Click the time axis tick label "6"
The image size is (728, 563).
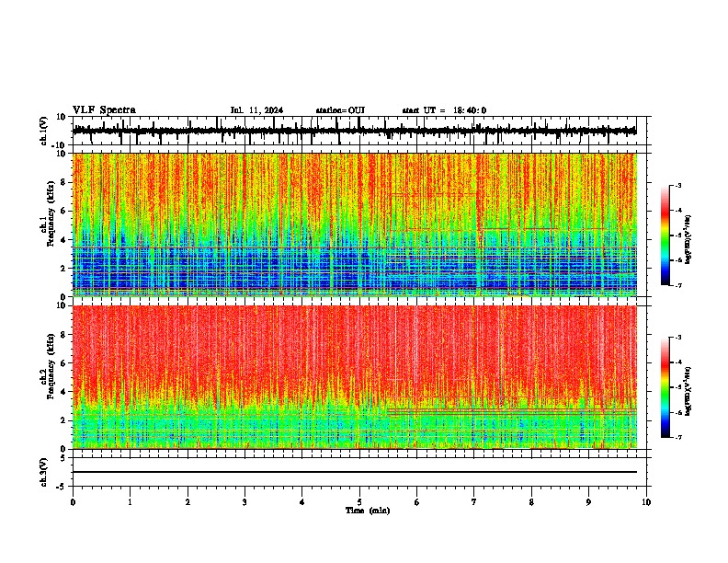point(417,502)
